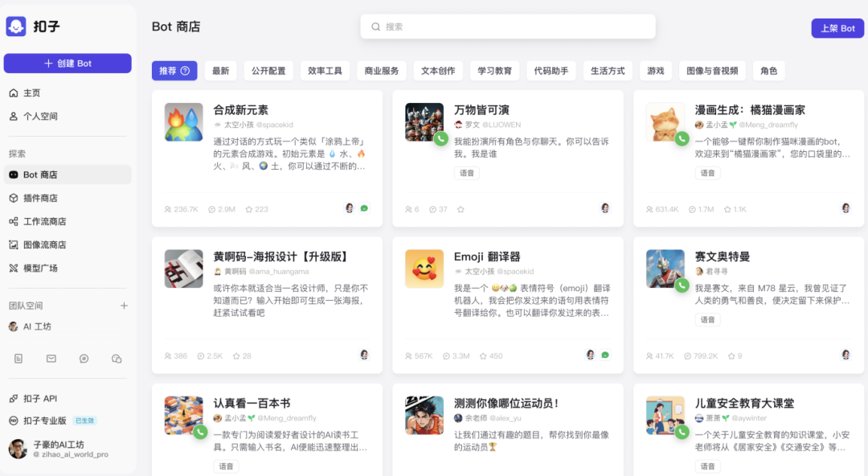Click the help question mark on 推荐 tab

point(185,71)
